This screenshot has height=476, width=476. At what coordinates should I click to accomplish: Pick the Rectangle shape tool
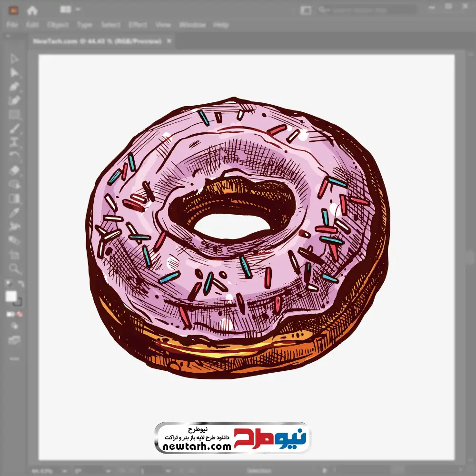coord(14,115)
